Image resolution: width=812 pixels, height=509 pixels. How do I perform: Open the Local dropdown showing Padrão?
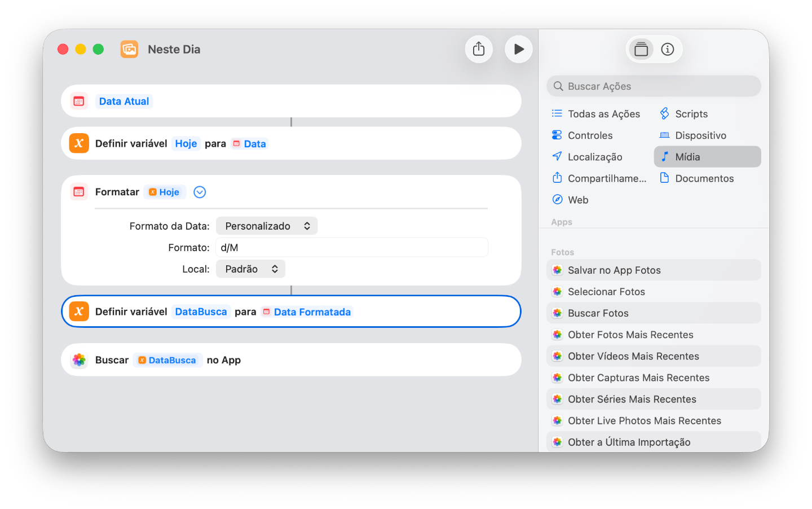point(250,269)
